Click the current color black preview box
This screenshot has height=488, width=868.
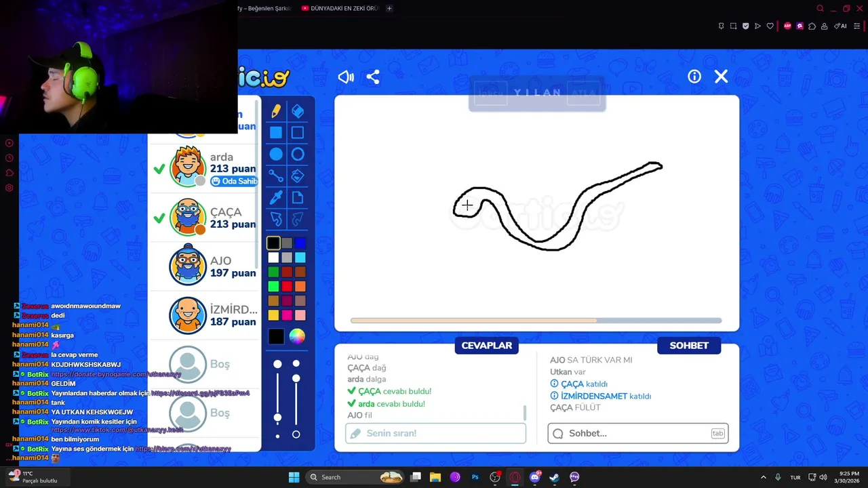tap(276, 337)
